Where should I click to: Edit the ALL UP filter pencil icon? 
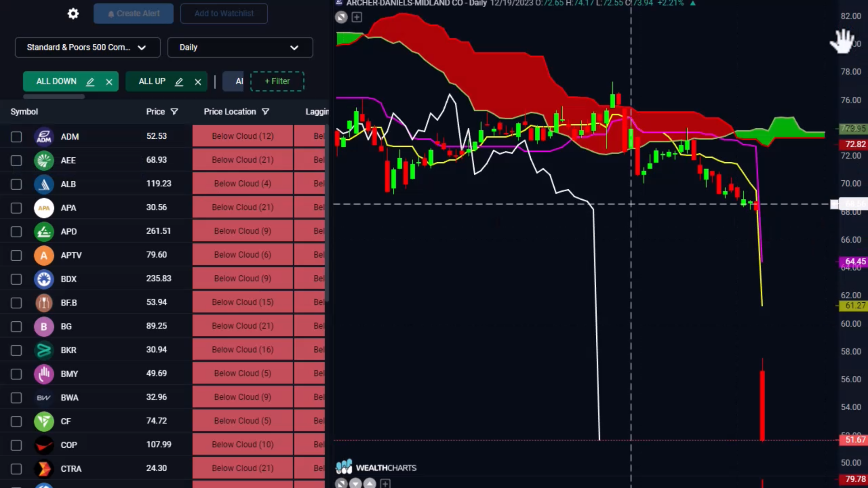tap(179, 82)
